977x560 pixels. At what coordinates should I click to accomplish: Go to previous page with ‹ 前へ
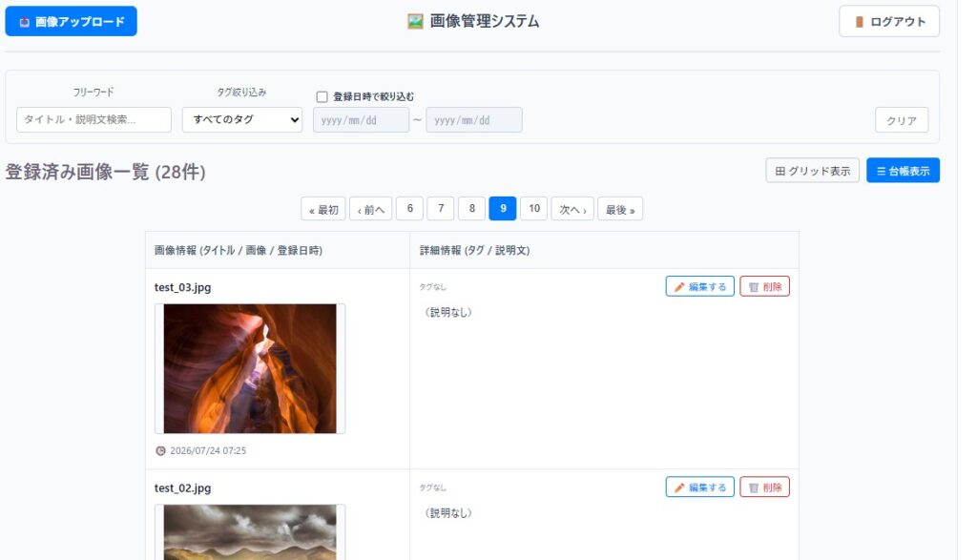[371, 209]
